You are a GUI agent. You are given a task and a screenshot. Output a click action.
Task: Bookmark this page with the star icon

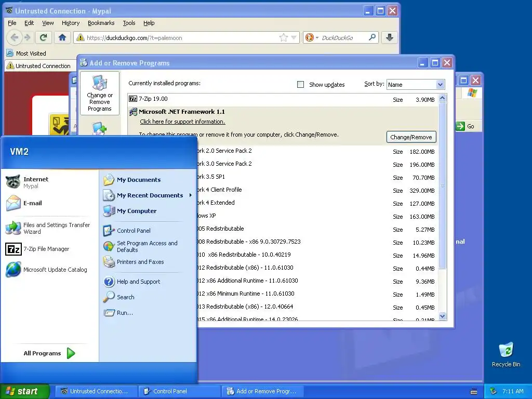coord(283,37)
